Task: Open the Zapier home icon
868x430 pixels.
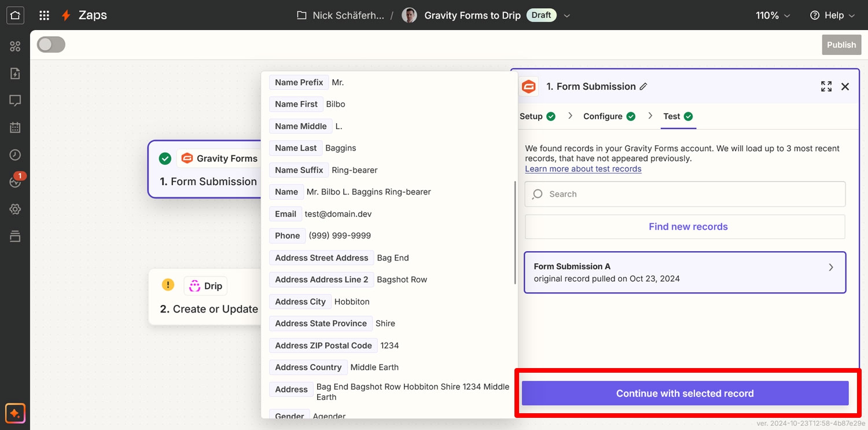Action: pos(15,16)
